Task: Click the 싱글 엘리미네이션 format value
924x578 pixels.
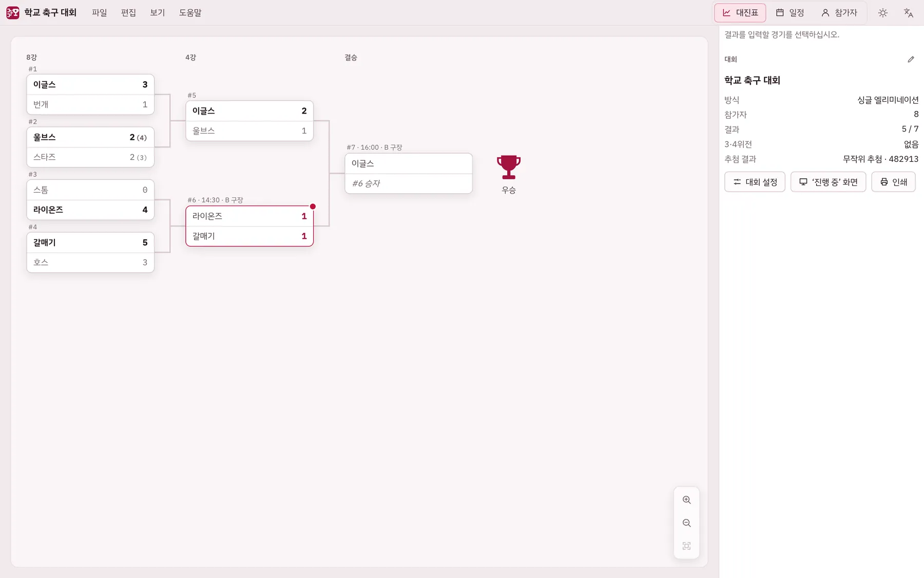Action: (x=888, y=100)
